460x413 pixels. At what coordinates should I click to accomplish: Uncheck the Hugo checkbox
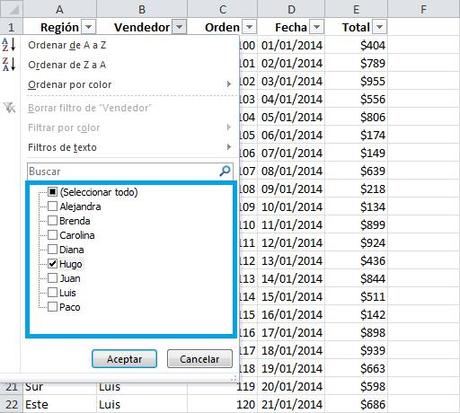[x=52, y=264]
